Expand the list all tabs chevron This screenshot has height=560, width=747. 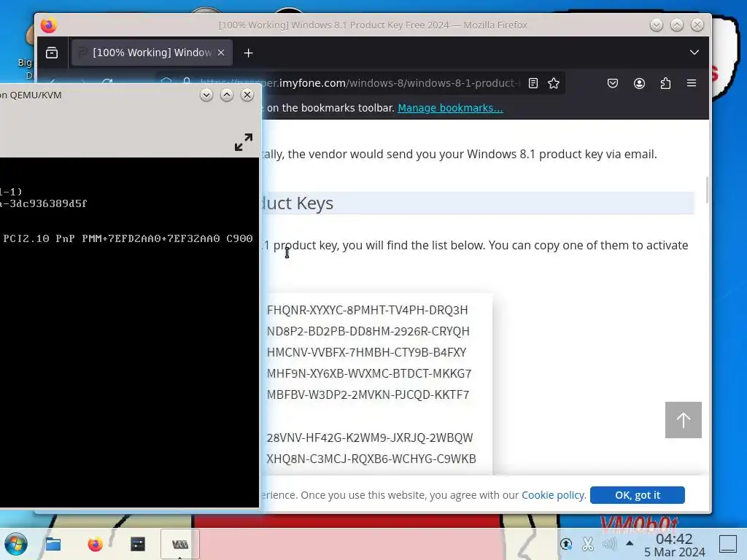click(694, 52)
